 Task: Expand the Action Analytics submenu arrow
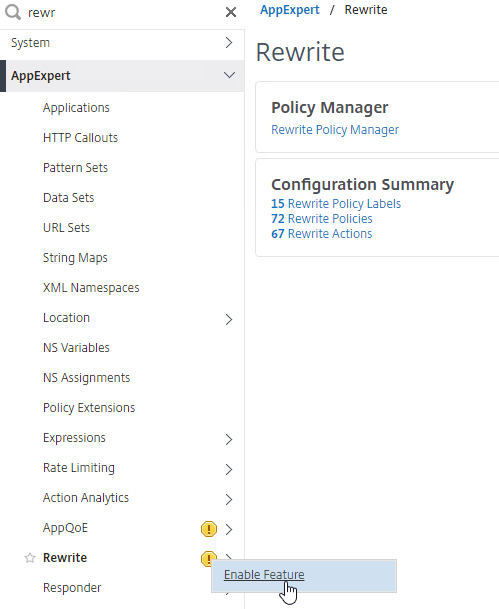tap(229, 499)
